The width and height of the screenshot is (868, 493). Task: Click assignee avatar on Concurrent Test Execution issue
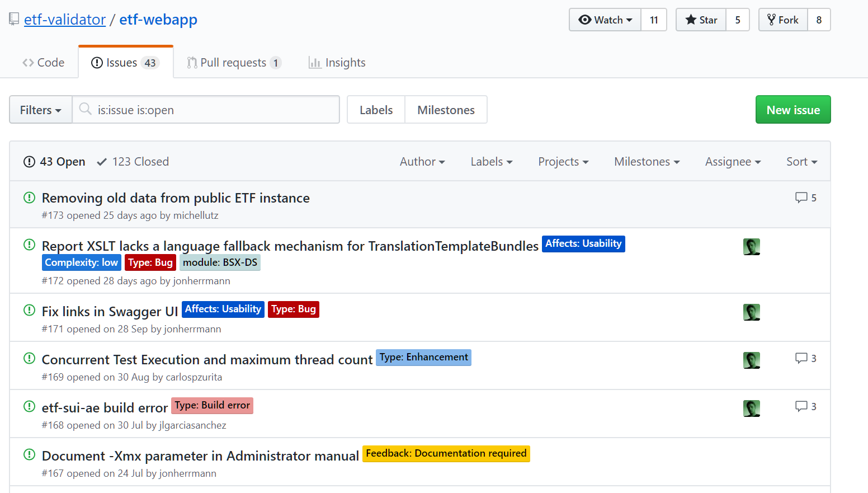click(x=752, y=360)
